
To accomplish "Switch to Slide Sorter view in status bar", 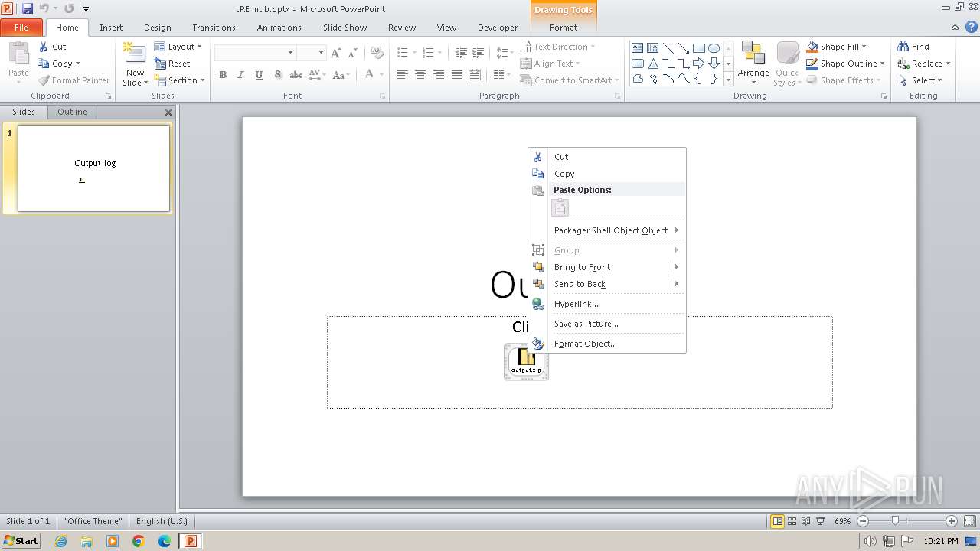I will (x=792, y=521).
